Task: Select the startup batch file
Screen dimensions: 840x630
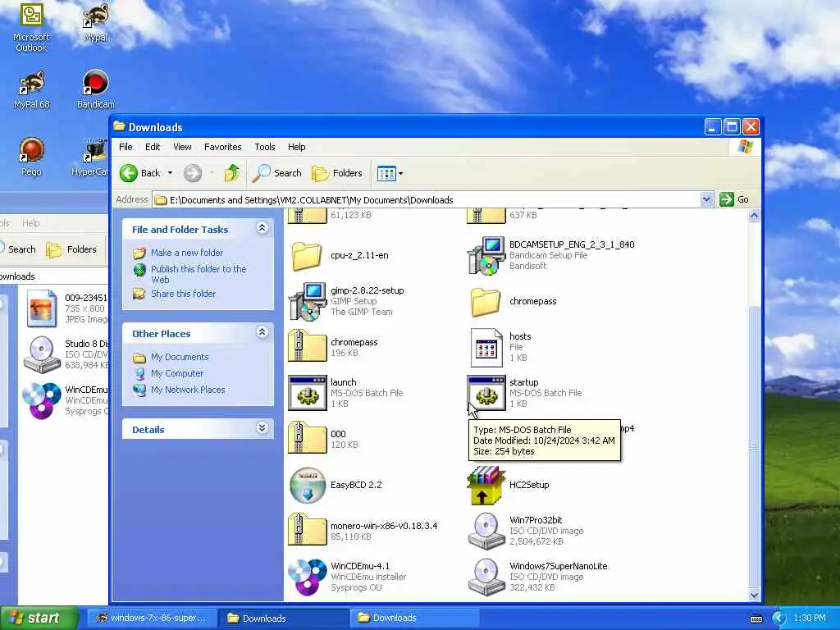Action: [525, 393]
